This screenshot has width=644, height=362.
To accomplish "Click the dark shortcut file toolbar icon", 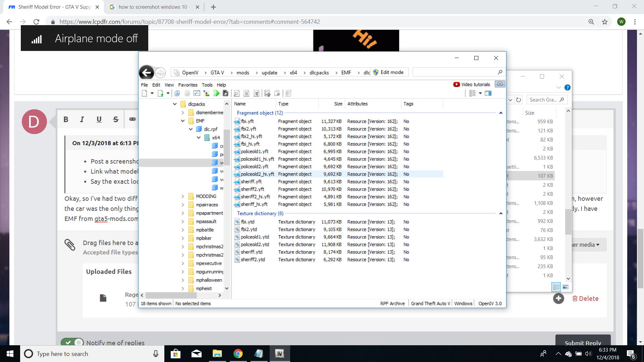I will tap(225, 94).
